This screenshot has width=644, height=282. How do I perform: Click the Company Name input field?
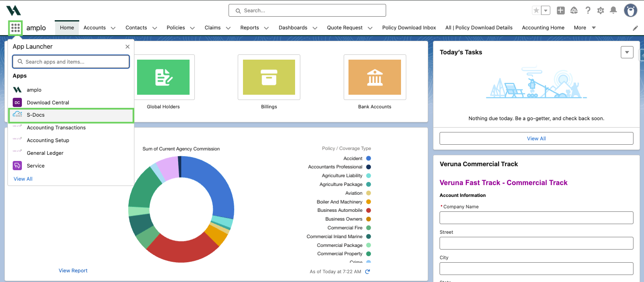[x=536, y=218]
